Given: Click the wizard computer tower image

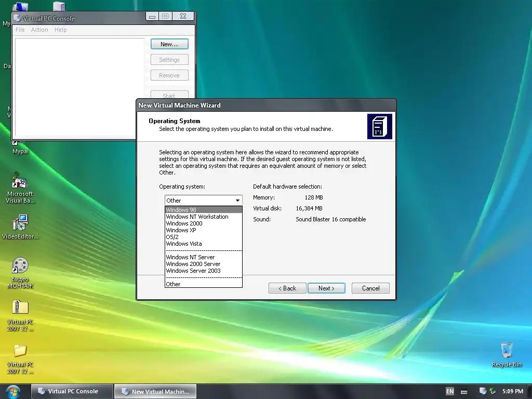Looking at the screenshot, I should click(380, 127).
